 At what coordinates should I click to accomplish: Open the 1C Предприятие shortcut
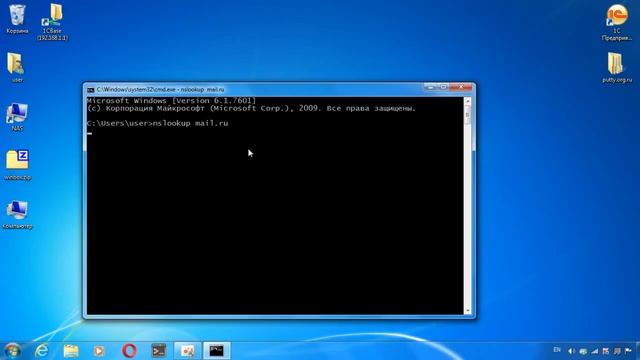[617, 22]
